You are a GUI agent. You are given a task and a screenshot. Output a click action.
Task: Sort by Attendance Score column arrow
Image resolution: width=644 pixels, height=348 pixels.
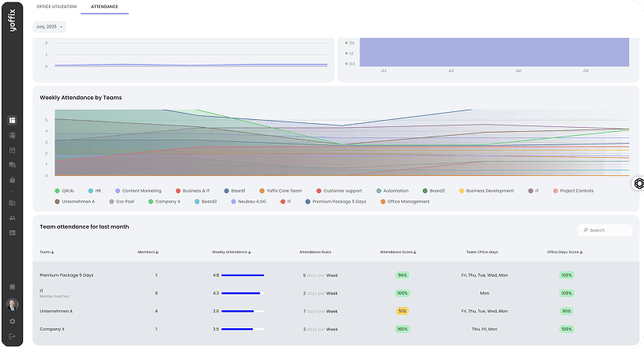pos(415,253)
